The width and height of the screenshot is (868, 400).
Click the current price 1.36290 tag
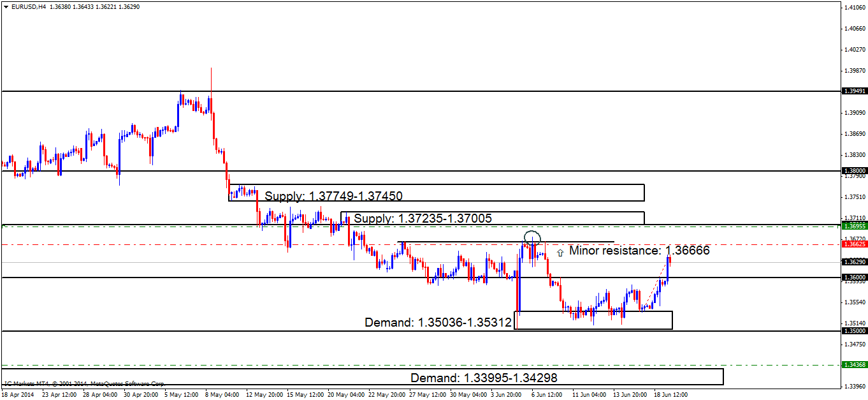(853, 262)
